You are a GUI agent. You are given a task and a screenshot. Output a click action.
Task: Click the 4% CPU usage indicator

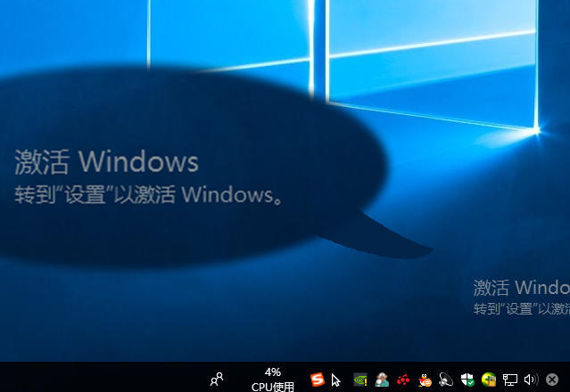[x=273, y=380]
